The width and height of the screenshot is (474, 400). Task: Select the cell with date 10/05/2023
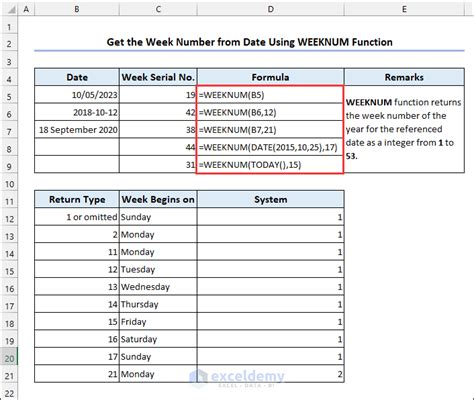77,95
